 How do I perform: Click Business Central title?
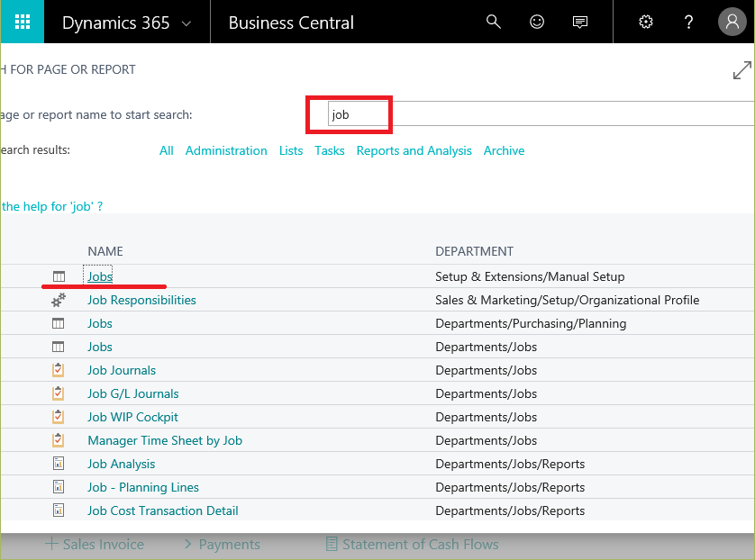[291, 23]
